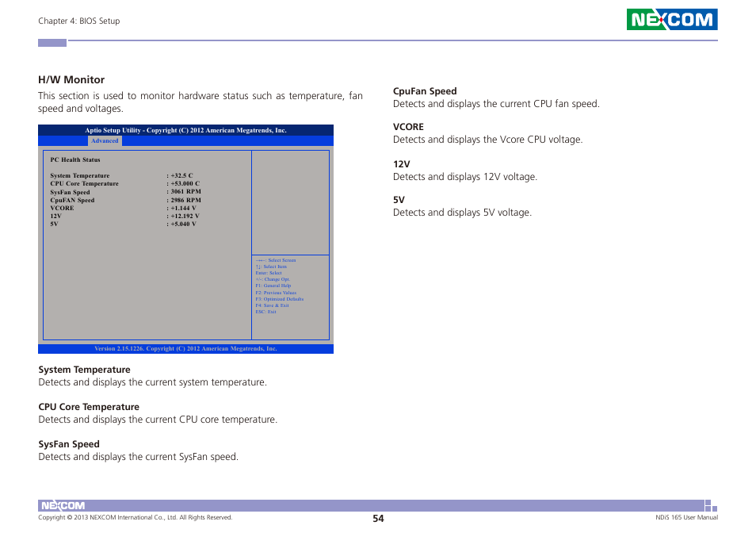The width and height of the screenshot is (756, 533).
Task: Click the 'NDiS 165 User Manual' footer text
Action: [686, 518]
